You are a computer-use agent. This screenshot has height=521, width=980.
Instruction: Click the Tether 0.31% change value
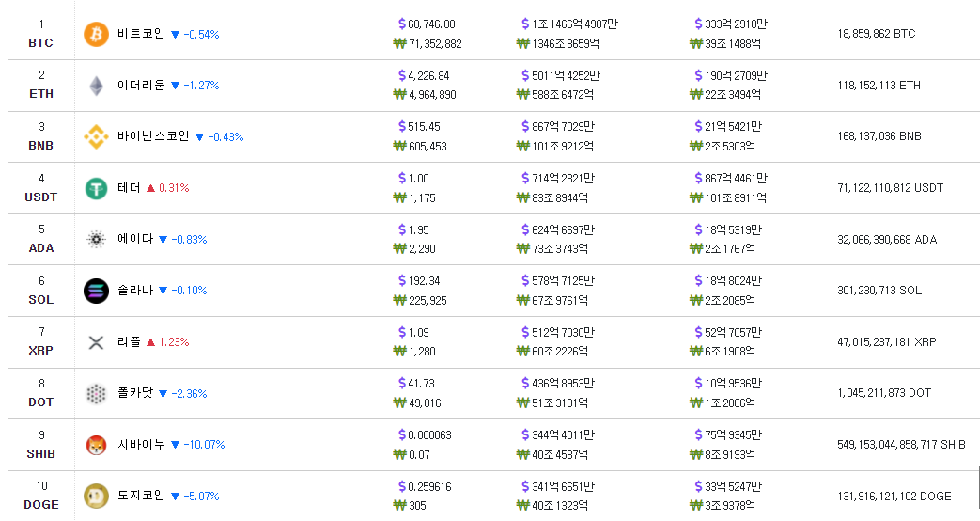coord(174,188)
